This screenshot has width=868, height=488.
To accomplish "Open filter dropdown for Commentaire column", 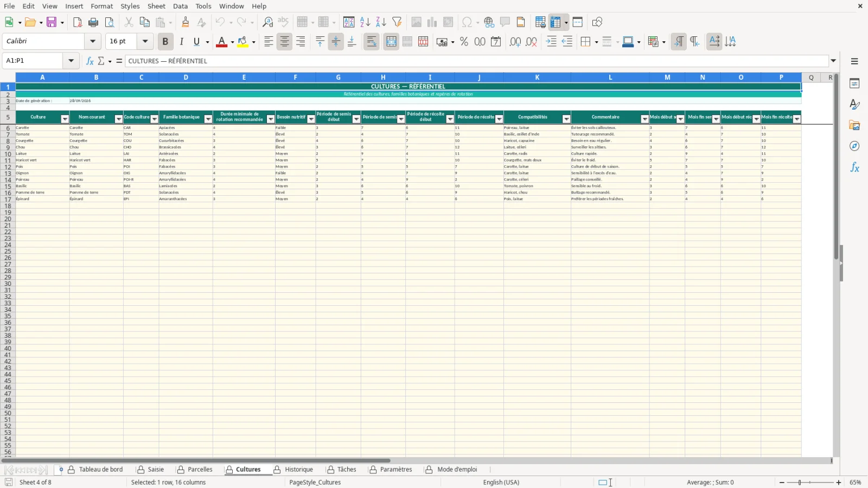I will tap(644, 119).
